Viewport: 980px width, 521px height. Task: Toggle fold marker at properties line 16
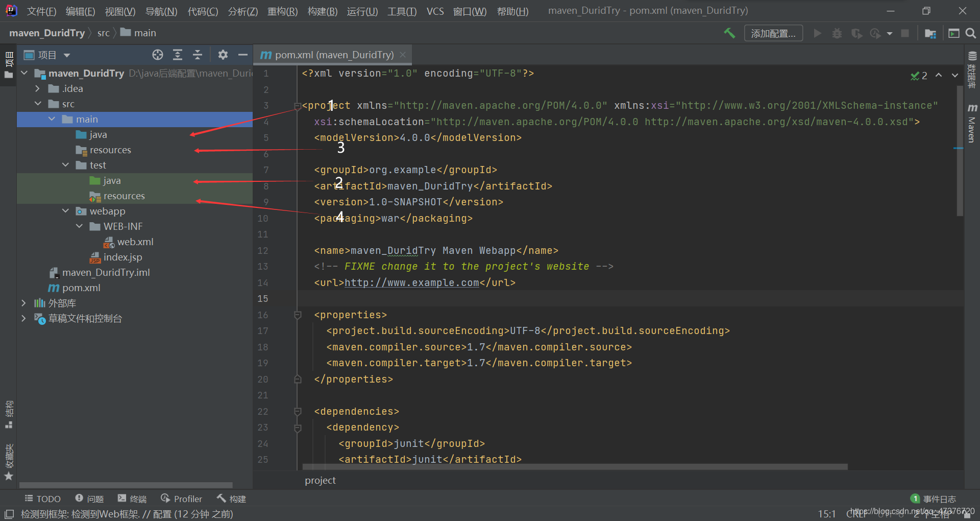[x=298, y=315]
